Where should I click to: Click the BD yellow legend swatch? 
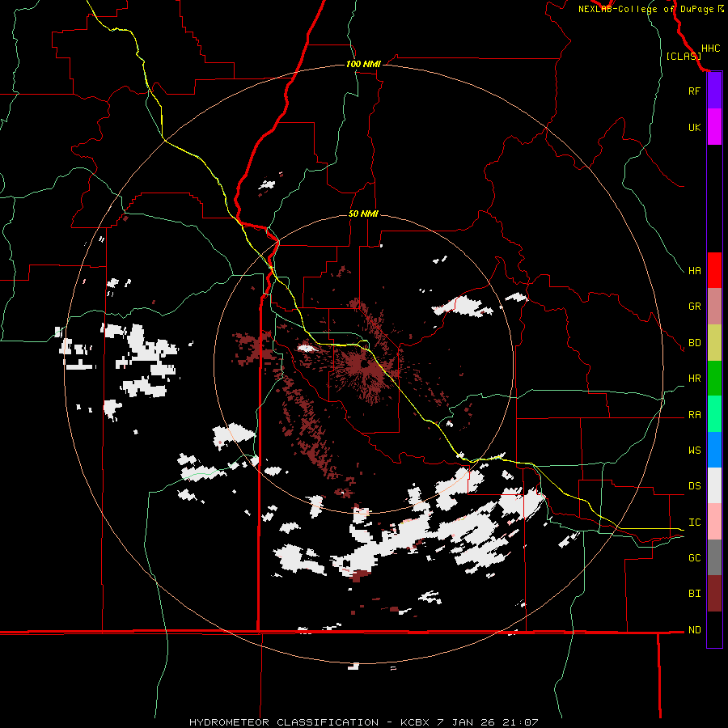[714, 343]
